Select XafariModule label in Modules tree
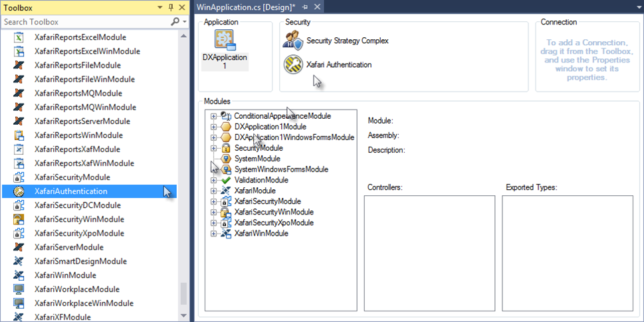The image size is (644, 322). pyautogui.click(x=255, y=191)
